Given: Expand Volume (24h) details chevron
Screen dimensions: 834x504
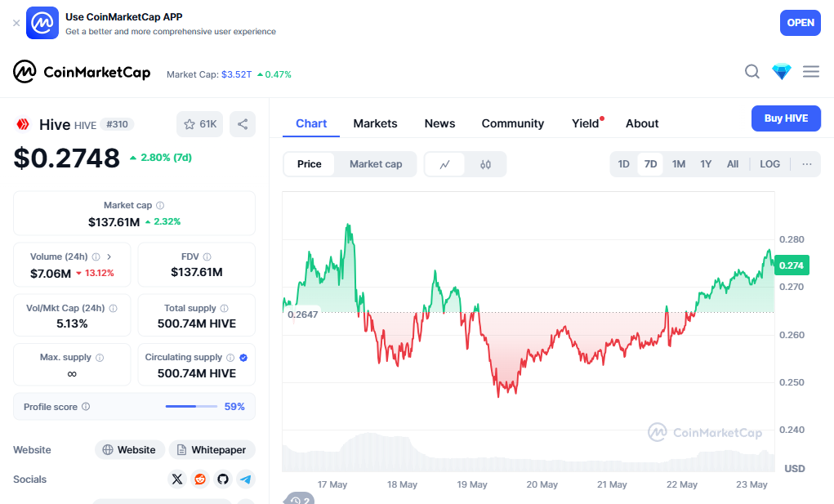Looking at the screenshot, I should [x=109, y=256].
